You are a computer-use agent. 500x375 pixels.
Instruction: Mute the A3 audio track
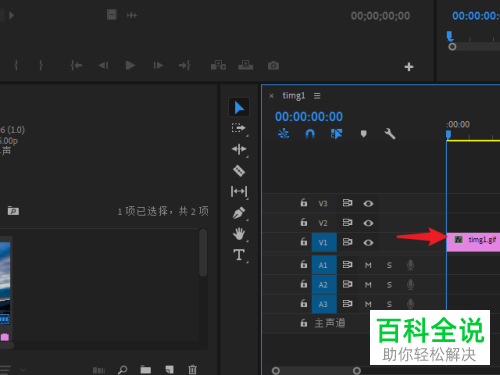coord(368,304)
